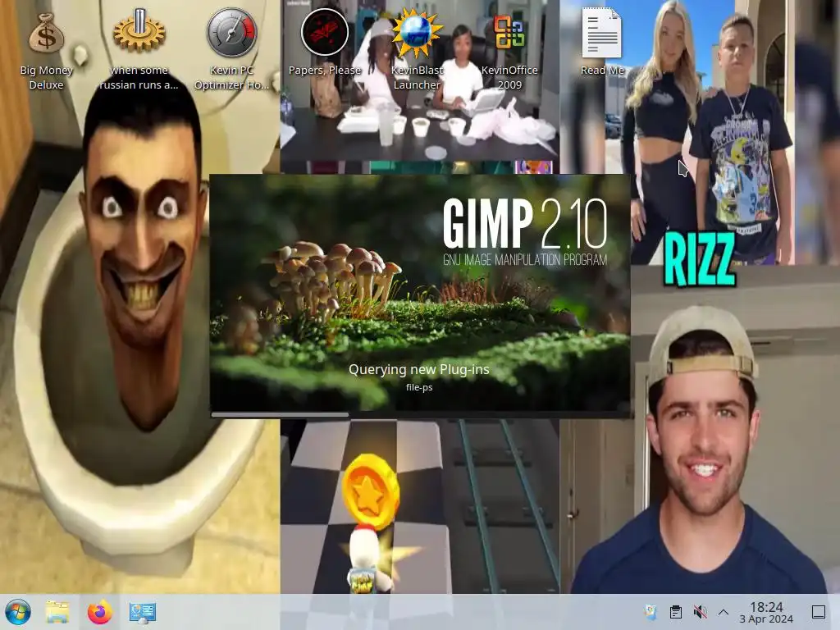Click the GIMP 2.10 splash title

tap(525, 223)
